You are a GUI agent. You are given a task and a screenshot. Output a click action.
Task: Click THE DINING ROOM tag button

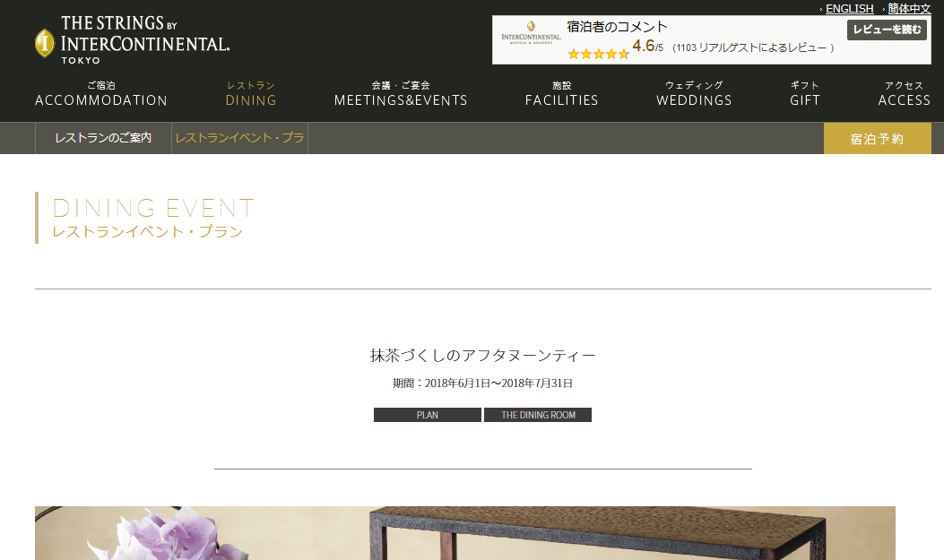538,415
